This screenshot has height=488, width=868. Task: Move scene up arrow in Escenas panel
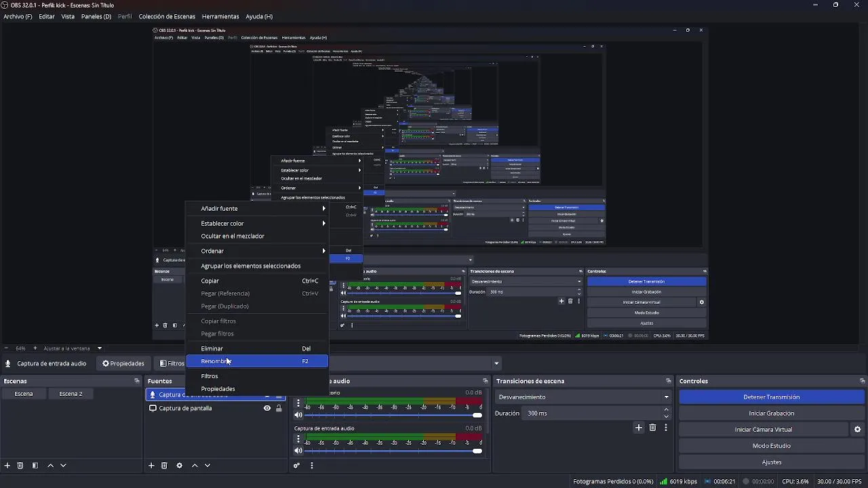[x=50, y=466]
